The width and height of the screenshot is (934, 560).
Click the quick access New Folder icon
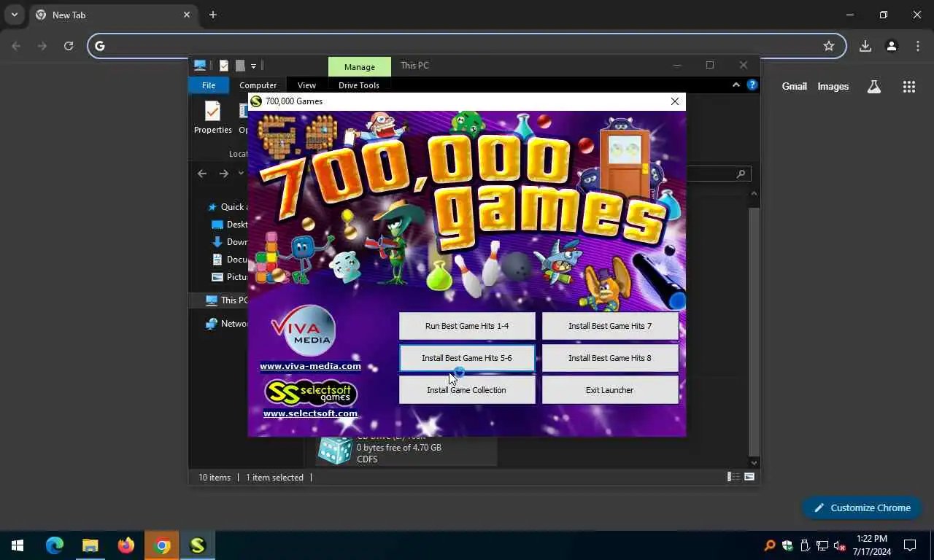pos(240,66)
